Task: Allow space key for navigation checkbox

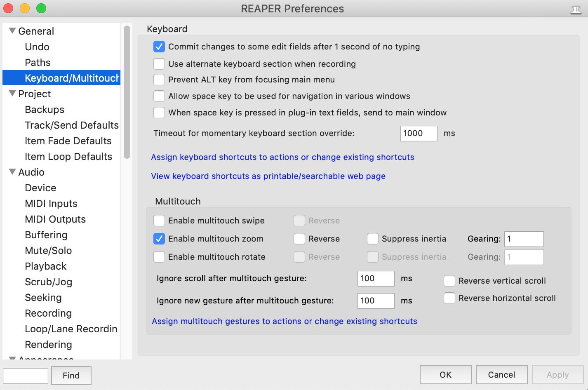Action: [159, 96]
